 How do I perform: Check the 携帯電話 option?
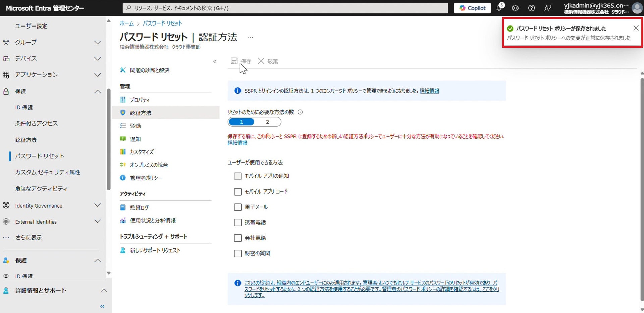pyautogui.click(x=238, y=222)
